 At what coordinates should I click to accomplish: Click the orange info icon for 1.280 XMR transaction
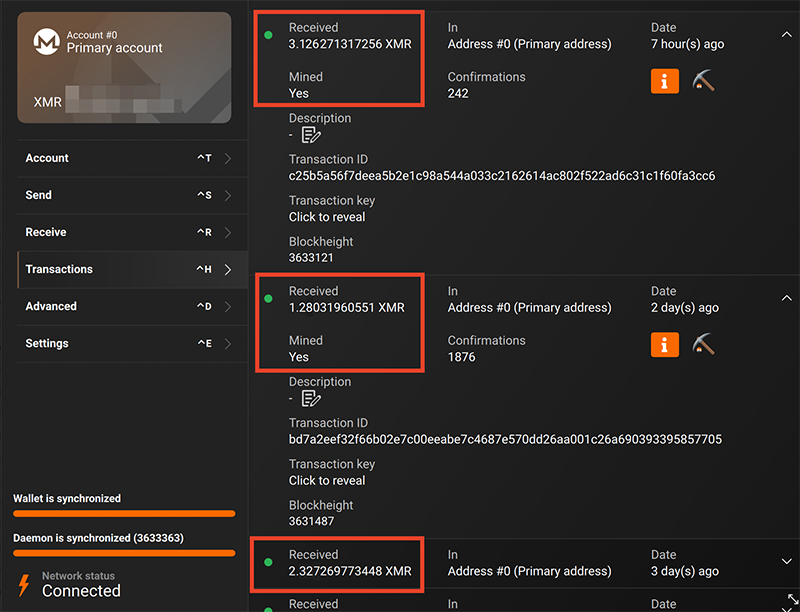[665, 345]
